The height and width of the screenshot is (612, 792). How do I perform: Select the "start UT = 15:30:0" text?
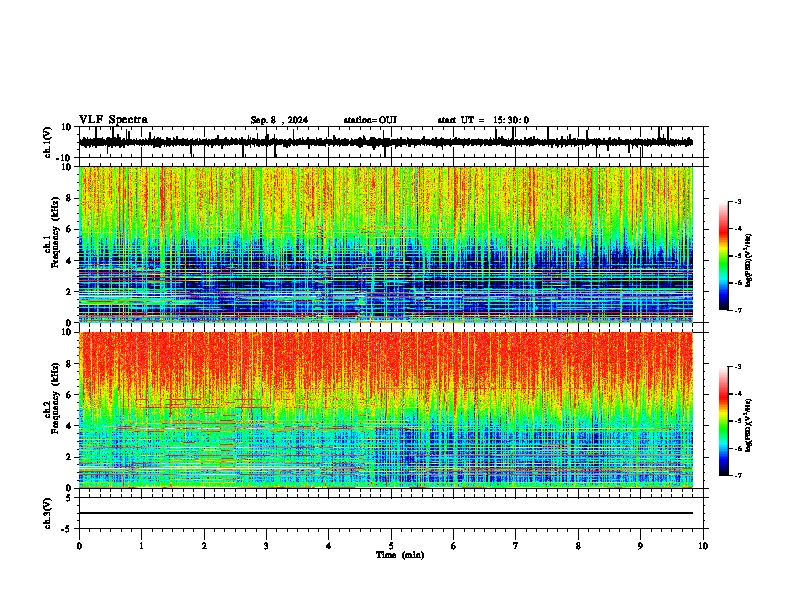(x=483, y=120)
